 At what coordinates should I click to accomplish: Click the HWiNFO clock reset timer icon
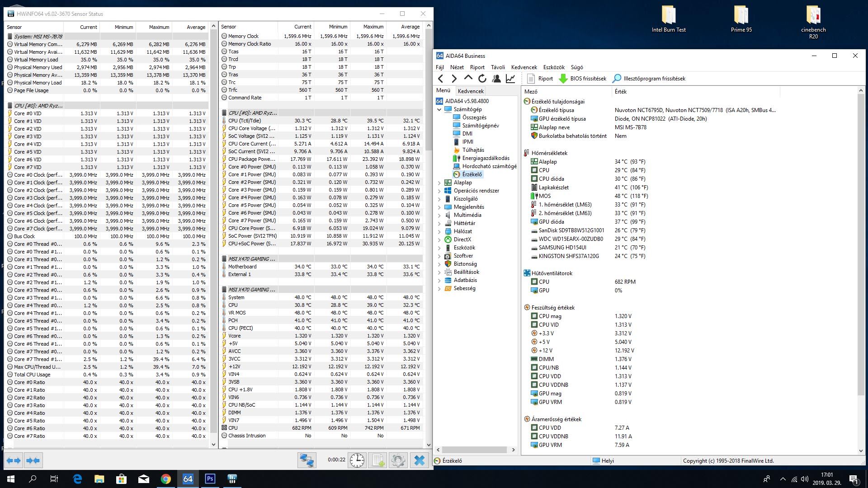coord(357,460)
